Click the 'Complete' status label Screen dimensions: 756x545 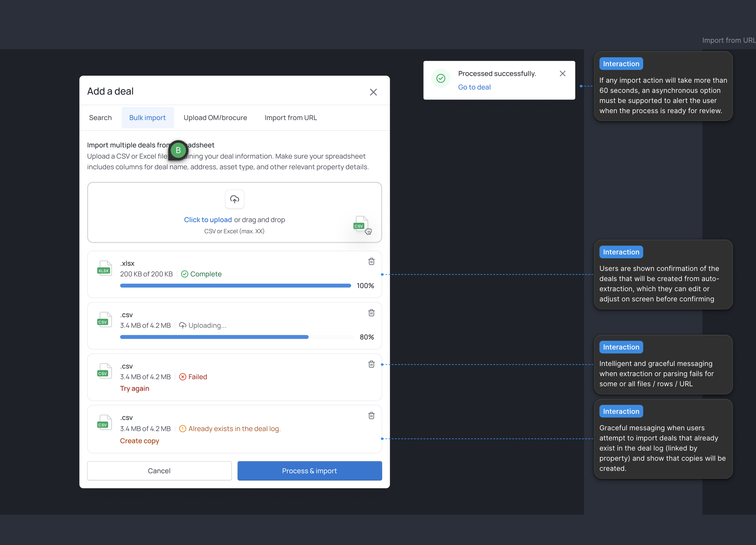pyautogui.click(x=206, y=274)
